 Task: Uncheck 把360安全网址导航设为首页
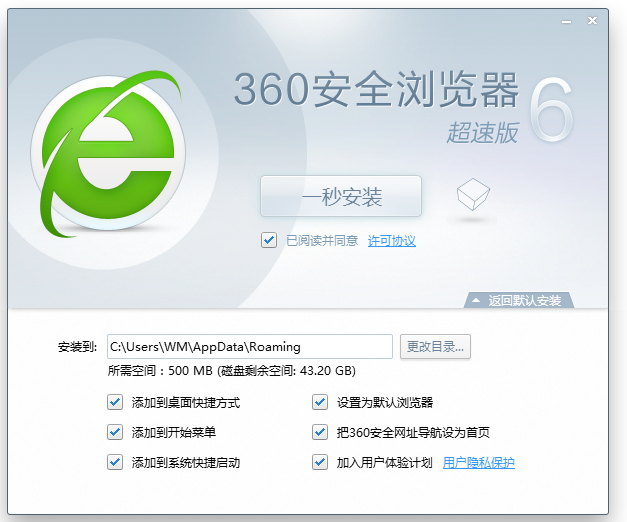tap(320, 432)
